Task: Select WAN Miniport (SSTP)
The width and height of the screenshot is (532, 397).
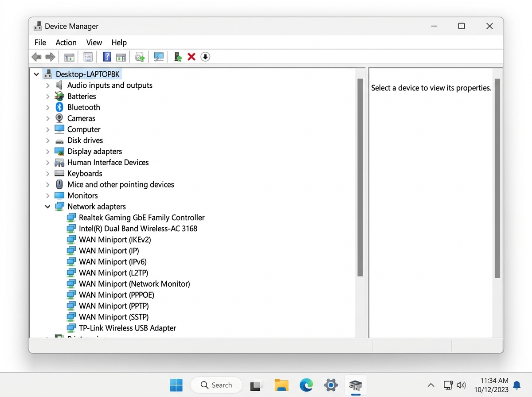Action: 114,317
